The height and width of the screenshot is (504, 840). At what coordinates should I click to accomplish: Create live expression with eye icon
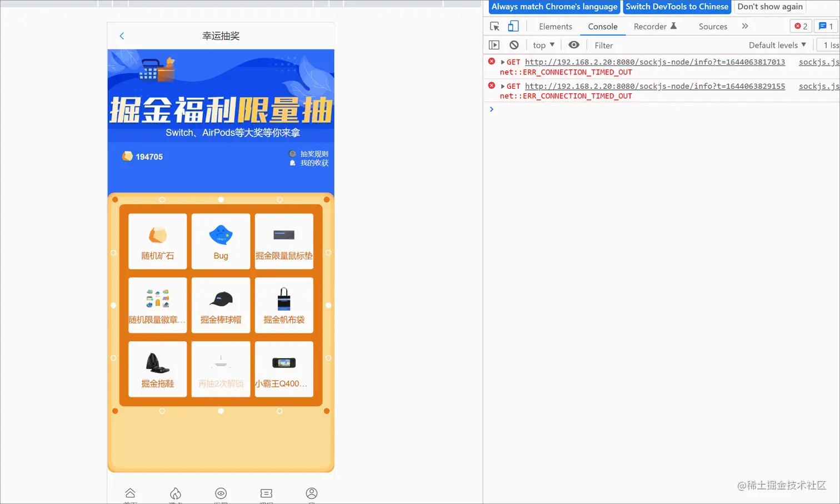point(574,45)
